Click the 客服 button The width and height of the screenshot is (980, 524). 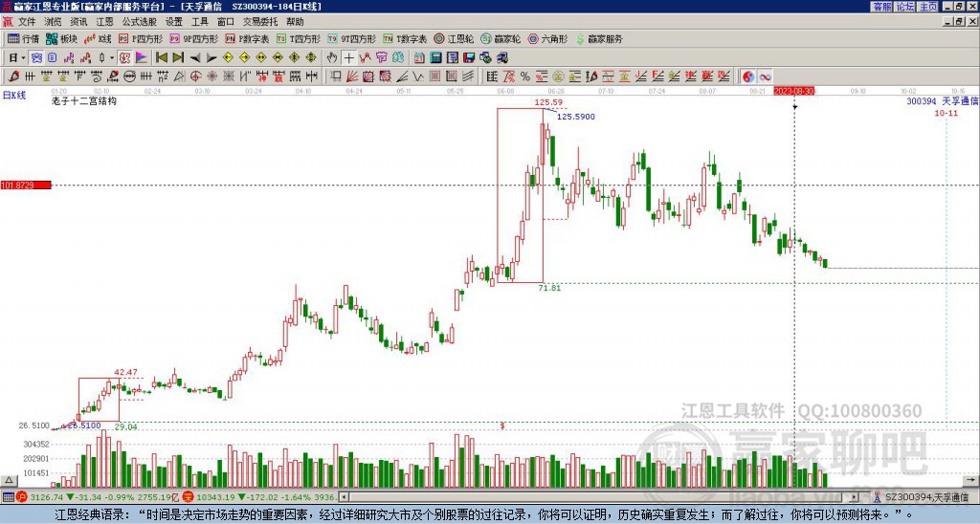[881, 7]
